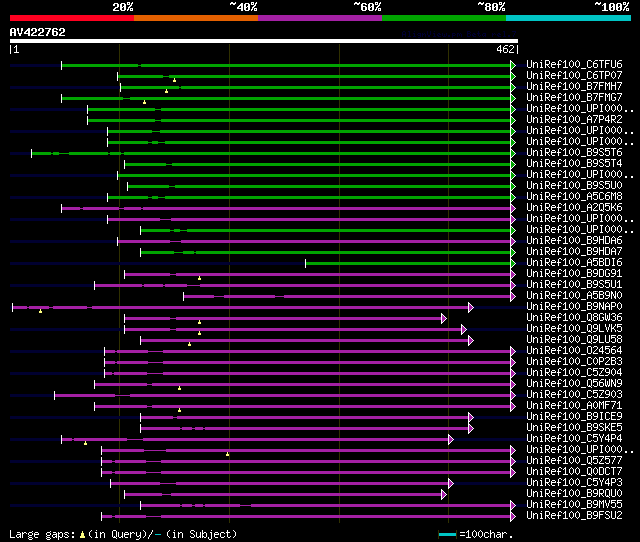Select the UniRef100_Q56WN9 label
The image size is (640, 542).
[574, 384]
